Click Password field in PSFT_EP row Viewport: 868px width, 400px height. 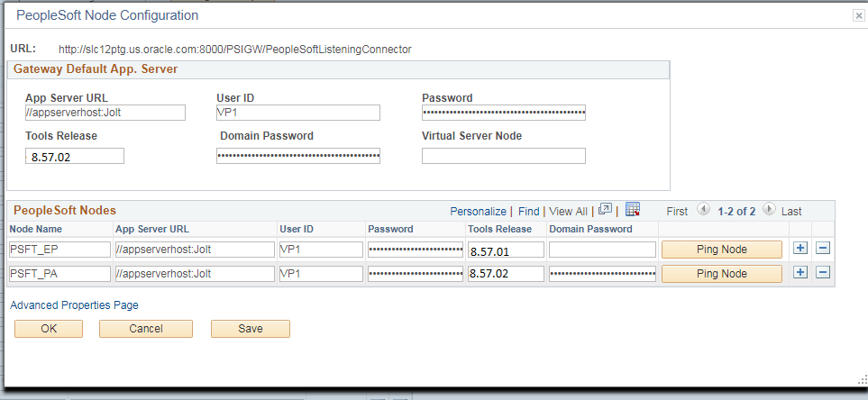(416, 250)
